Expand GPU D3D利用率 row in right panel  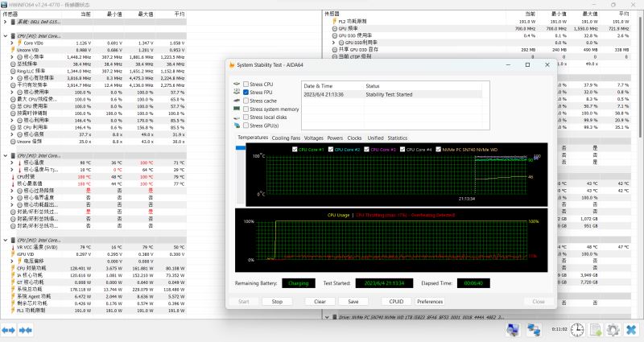click(333, 43)
